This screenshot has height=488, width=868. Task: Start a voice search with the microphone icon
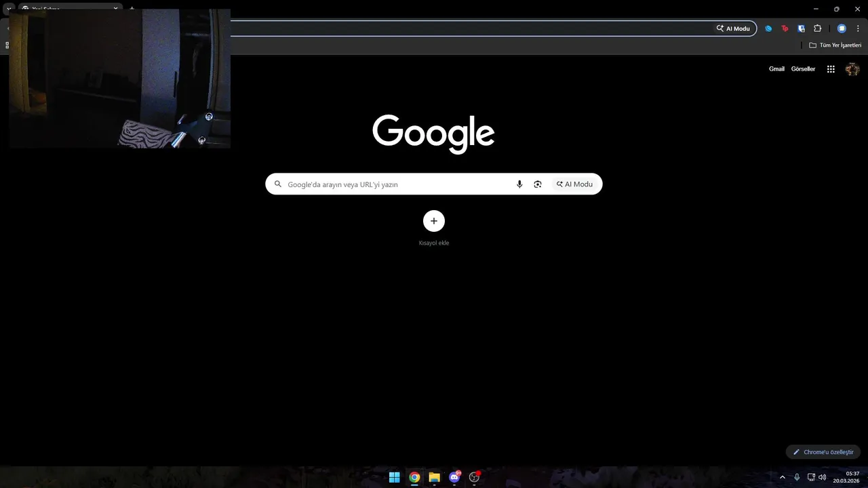(x=519, y=184)
